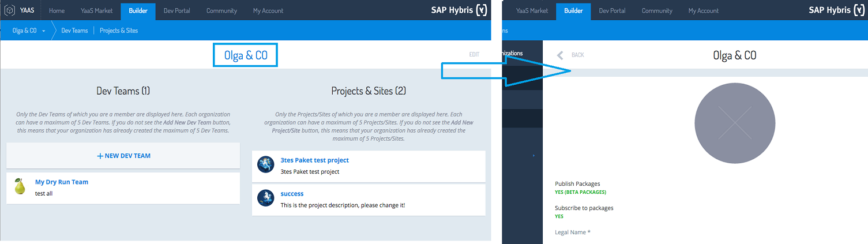Click 'test all' team description text
The width and height of the screenshot is (868, 244).
tap(44, 194)
